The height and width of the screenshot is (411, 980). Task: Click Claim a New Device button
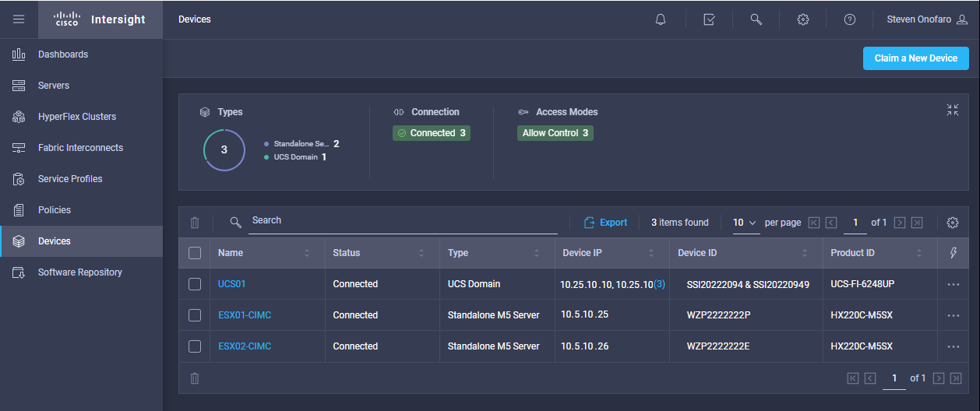pyautogui.click(x=915, y=58)
